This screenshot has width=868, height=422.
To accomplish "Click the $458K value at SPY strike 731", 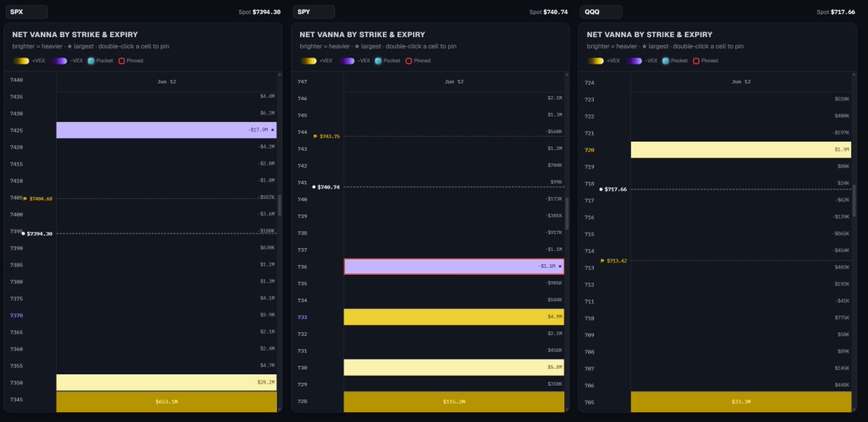I will coord(553,350).
